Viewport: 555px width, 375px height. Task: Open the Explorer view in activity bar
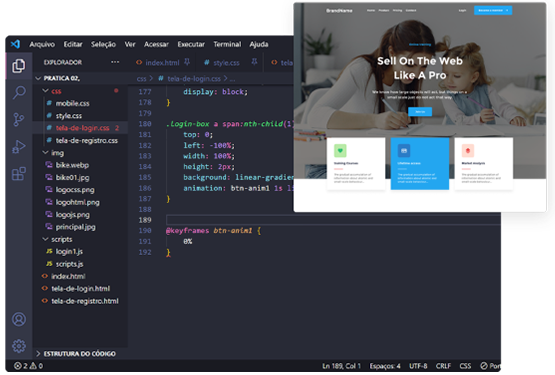pyautogui.click(x=18, y=66)
